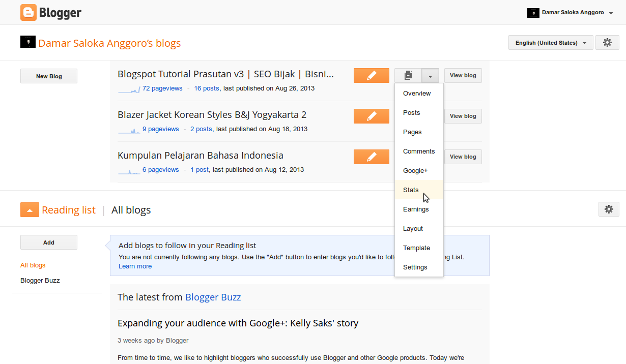Select the pencil icon to create a new post
626x364 pixels.
coord(371,75)
